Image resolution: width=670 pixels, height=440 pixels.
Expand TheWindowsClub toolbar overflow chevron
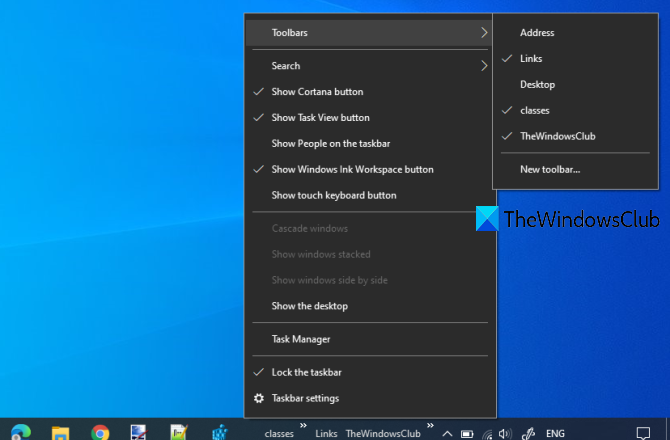(430, 425)
